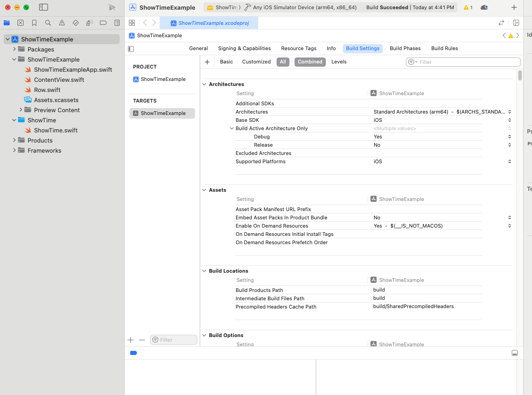This screenshot has height=395, width=532.
Task: Expand the Packages folder
Action: [14, 49]
